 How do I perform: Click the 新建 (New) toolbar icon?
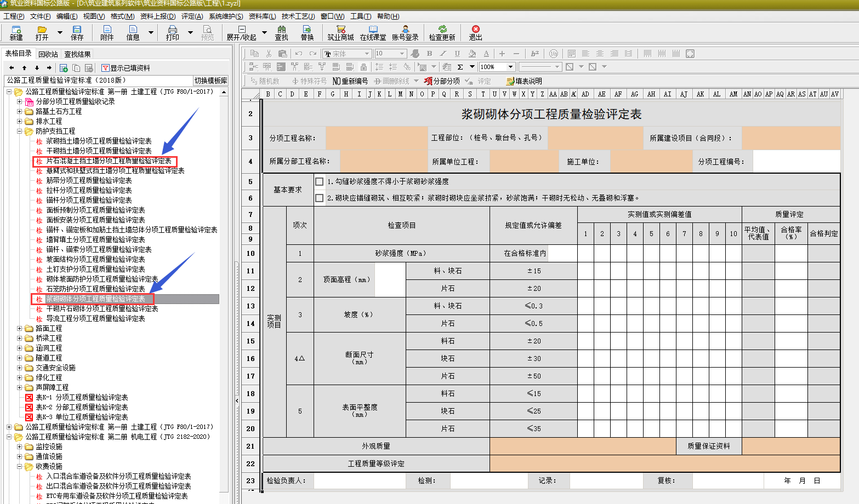point(16,30)
